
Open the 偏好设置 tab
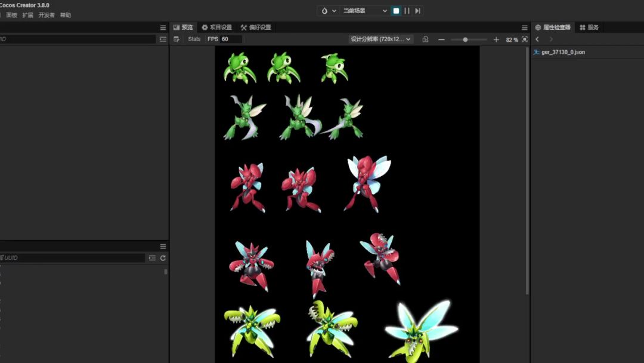coord(256,27)
